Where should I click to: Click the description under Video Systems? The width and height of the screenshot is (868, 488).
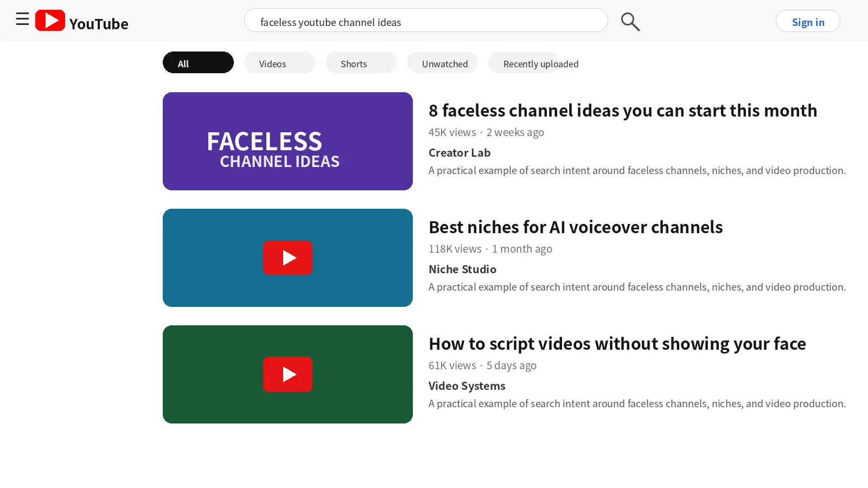pyautogui.click(x=637, y=403)
